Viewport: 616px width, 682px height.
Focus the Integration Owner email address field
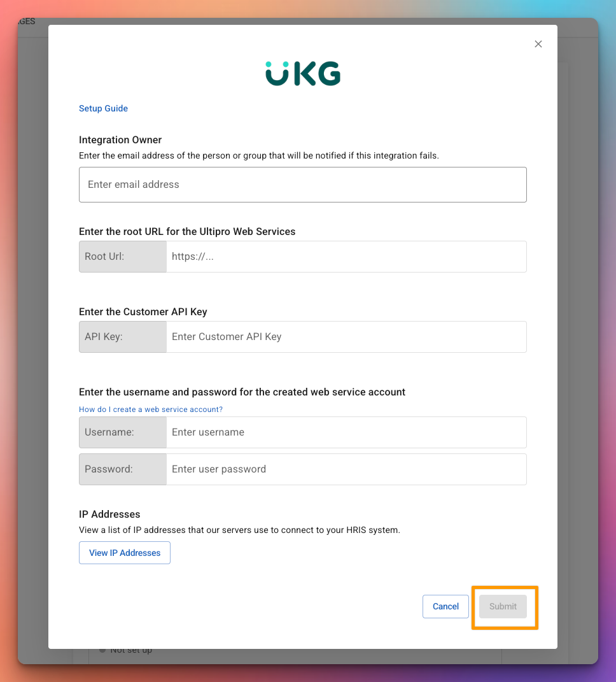[302, 185]
